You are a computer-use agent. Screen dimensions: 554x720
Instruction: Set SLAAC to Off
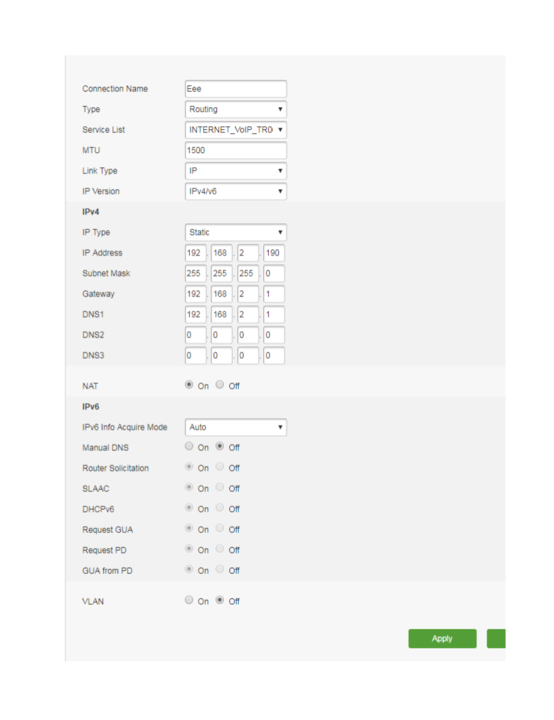point(220,487)
